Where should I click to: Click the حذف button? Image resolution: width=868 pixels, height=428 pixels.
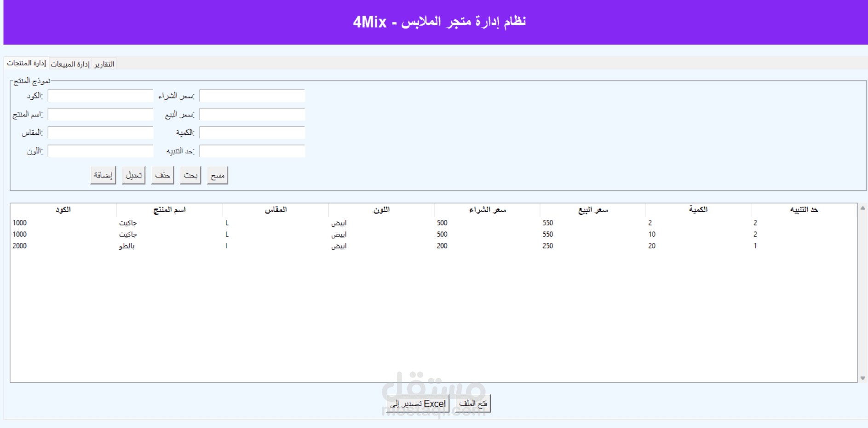[x=162, y=175]
